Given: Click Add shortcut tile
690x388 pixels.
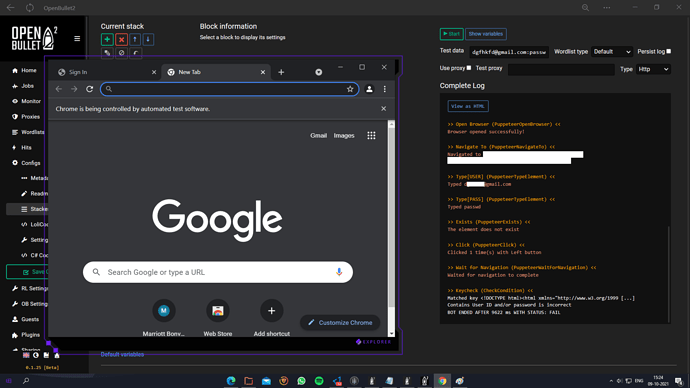Looking at the screenshot, I should (x=272, y=317).
